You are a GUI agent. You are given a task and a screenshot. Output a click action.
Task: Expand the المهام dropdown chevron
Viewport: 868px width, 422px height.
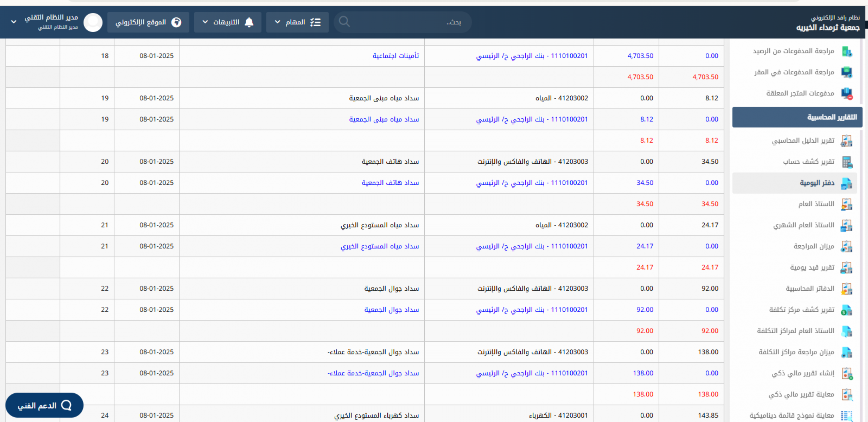click(x=278, y=22)
